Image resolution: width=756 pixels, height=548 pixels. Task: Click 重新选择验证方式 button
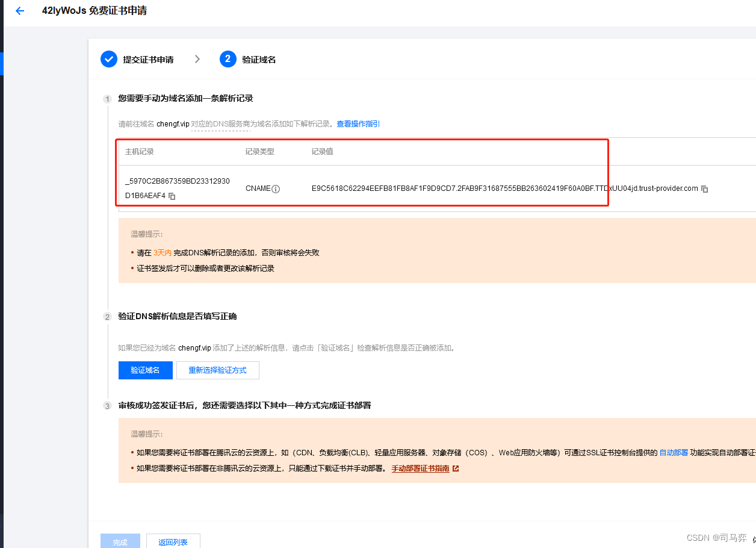218,370
